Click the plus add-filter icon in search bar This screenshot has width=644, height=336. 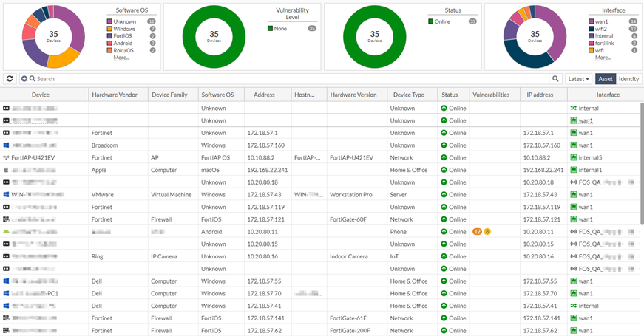[x=24, y=79]
